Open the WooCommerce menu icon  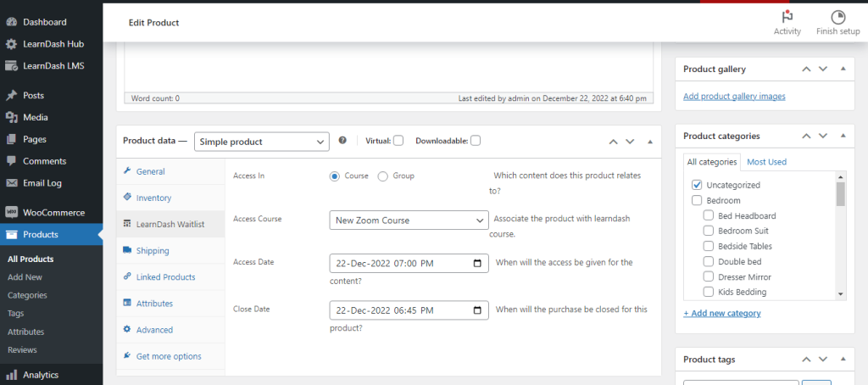coord(11,213)
